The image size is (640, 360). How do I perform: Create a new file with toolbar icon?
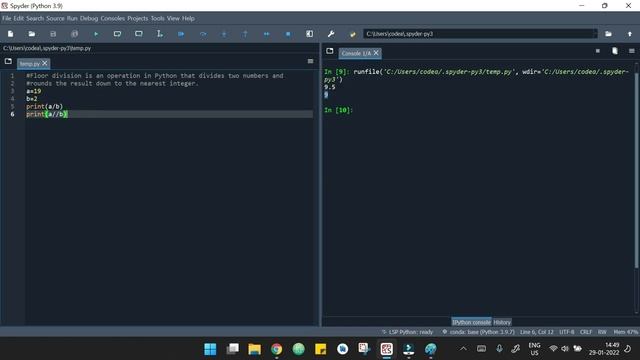(x=11, y=34)
